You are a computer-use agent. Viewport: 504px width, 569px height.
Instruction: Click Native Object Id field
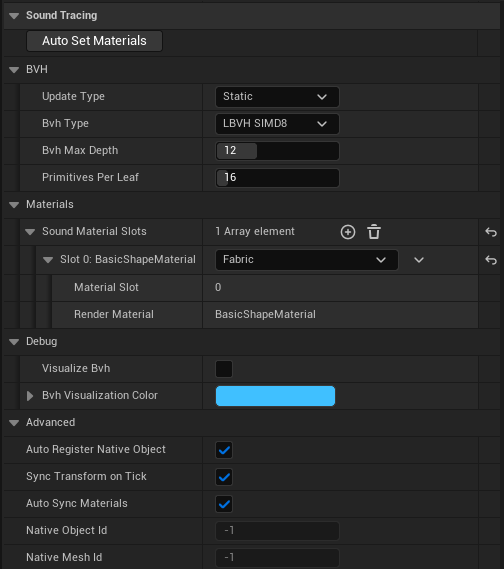(277, 531)
